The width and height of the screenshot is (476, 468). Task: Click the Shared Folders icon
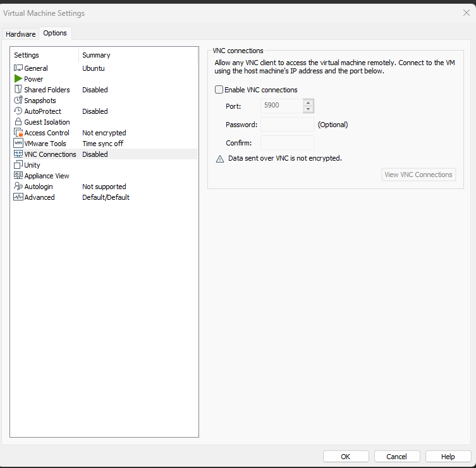pos(18,89)
